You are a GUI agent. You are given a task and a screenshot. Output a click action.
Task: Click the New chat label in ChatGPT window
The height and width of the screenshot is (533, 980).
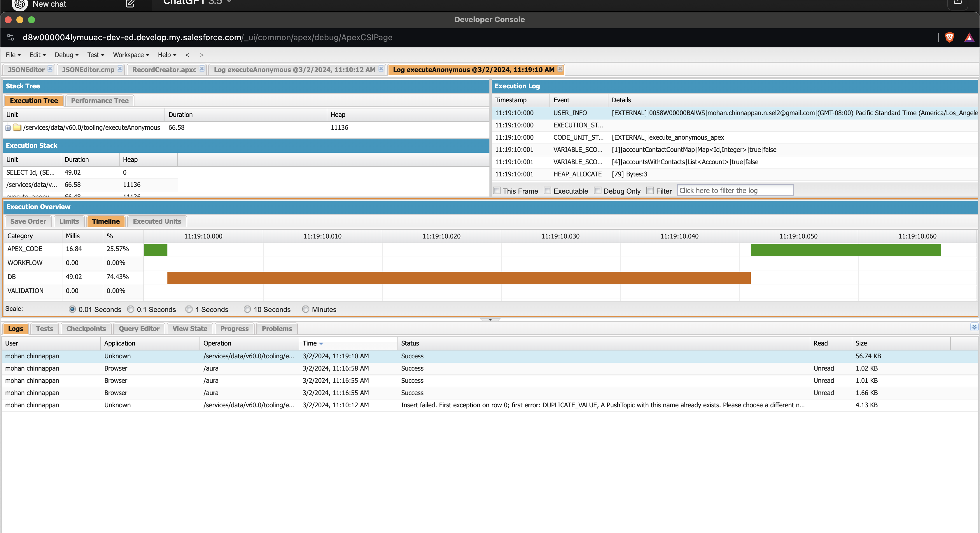click(50, 4)
